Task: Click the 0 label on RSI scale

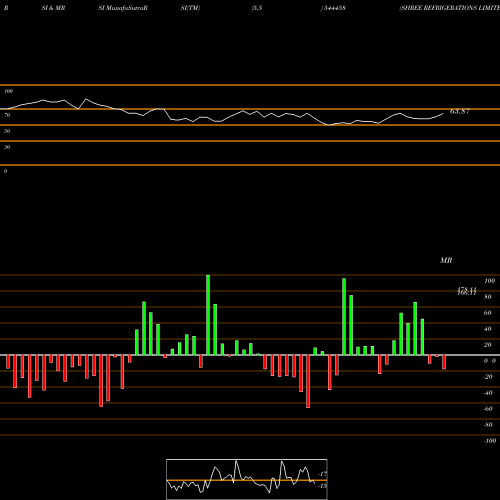Action: (x=5, y=171)
